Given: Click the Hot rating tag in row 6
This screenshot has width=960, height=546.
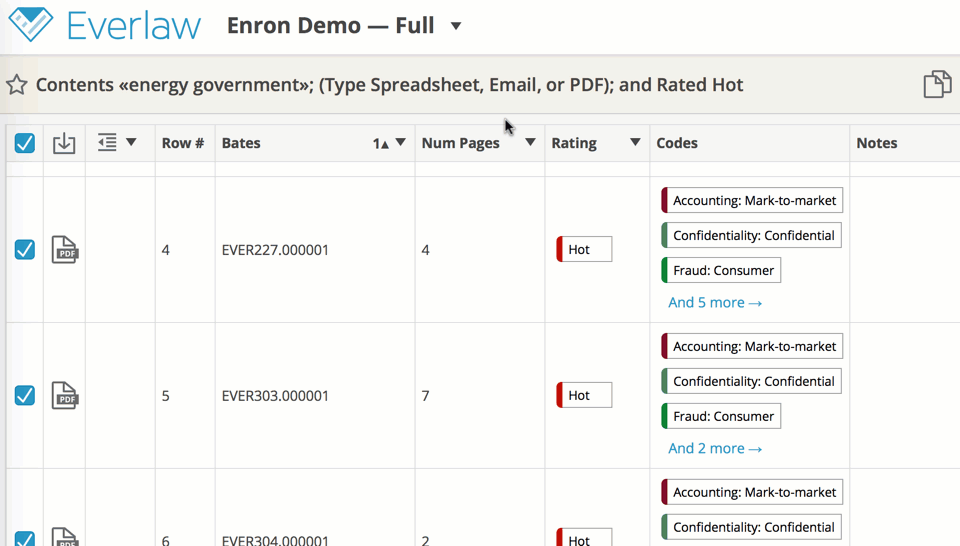Looking at the screenshot, I should [x=584, y=537].
